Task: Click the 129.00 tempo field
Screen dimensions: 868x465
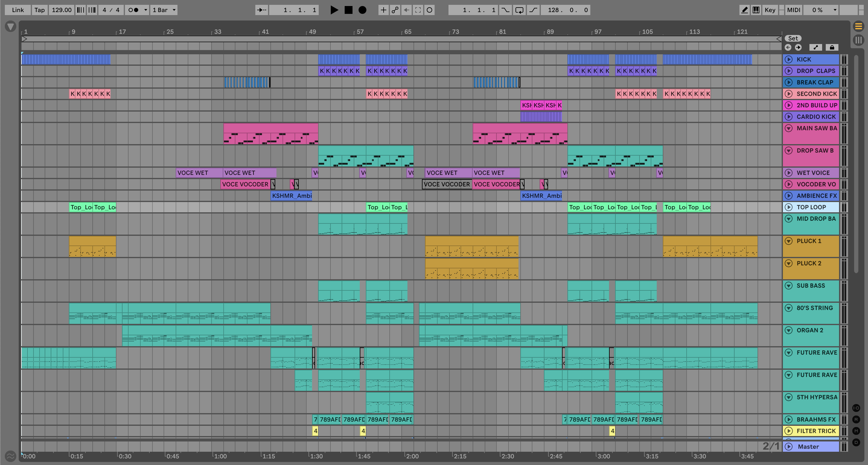Action: click(61, 10)
